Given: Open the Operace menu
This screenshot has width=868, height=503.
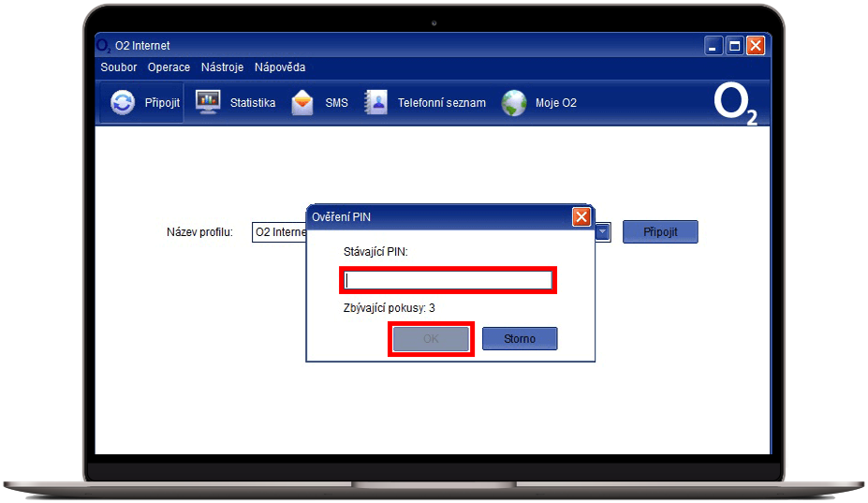Looking at the screenshot, I should click(x=169, y=67).
